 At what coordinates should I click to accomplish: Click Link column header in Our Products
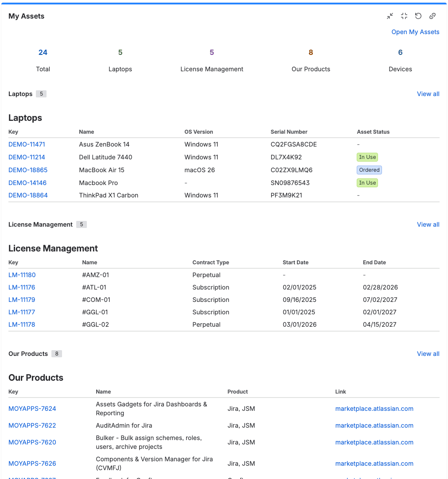340,392
